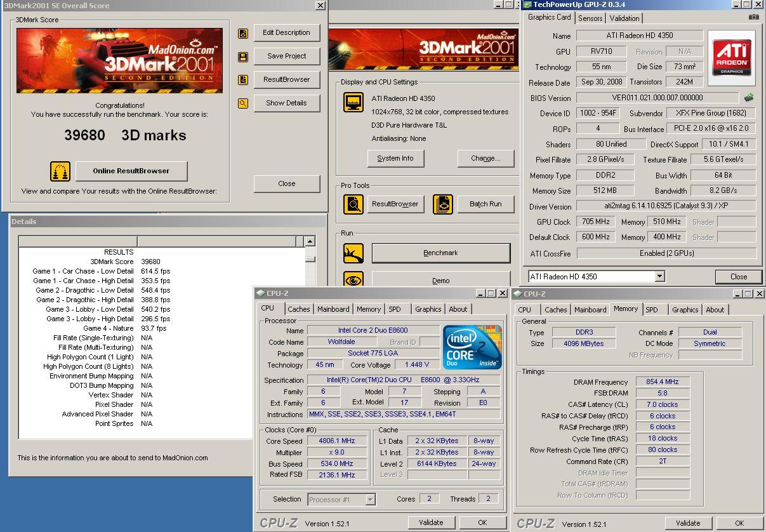Click the Batch Run icon
This screenshot has width=766, height=532.
click(x=443, y=204)
